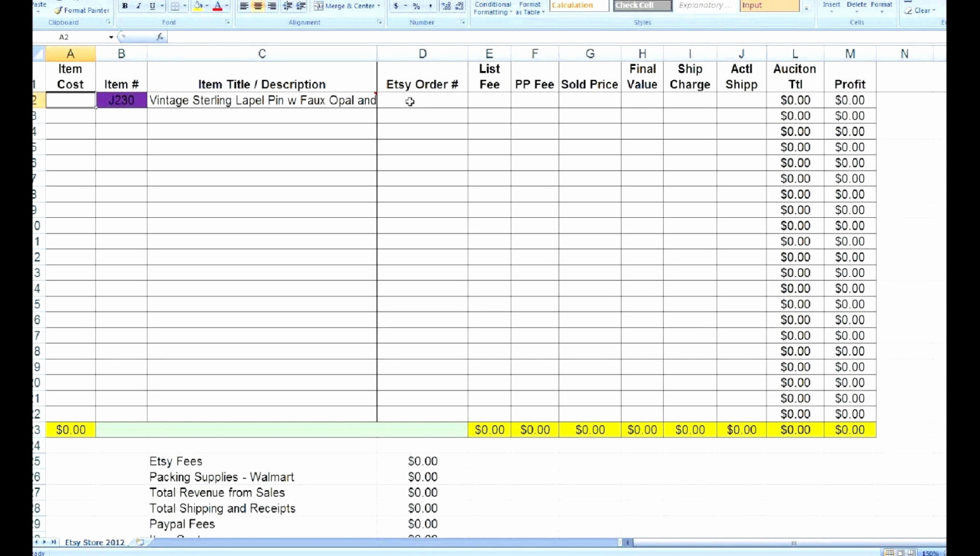The width and height of the screenshot is (980, 556).
Task: Toggle Italic formatting
Action: [137, 6]
